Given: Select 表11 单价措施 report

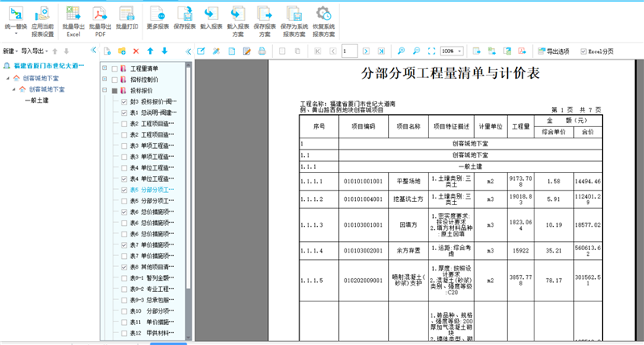Looking at the screenshot, I should pos(152,322).
